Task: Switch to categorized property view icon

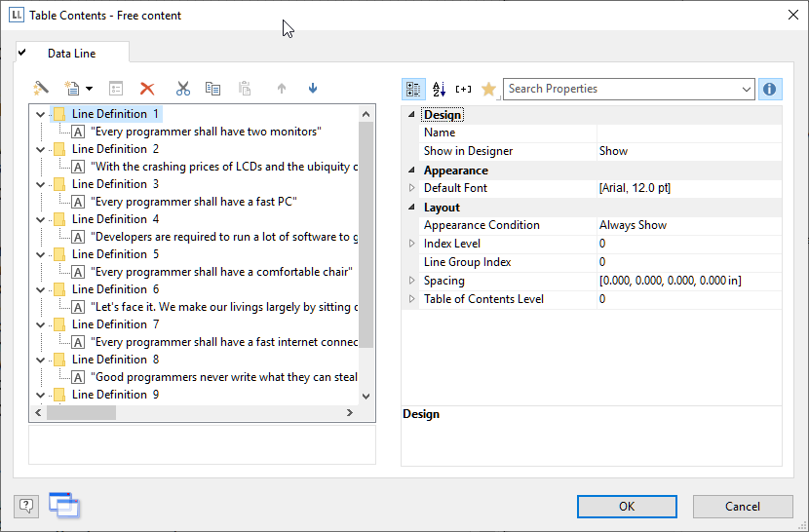Action: coord(413,89)
